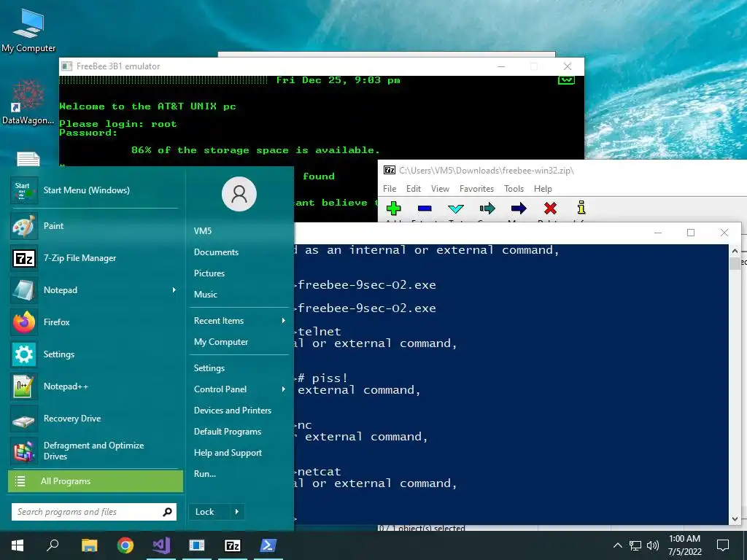
Task: Open Settings gear entry in left column
Action: (x=94, y=354)
